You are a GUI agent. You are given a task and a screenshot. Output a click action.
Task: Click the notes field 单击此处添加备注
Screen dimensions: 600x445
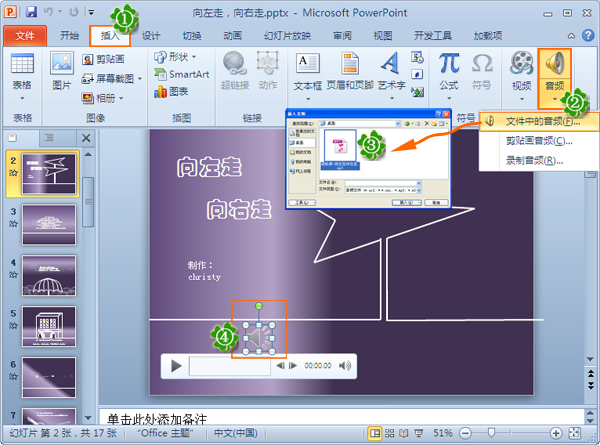point(341,417)
